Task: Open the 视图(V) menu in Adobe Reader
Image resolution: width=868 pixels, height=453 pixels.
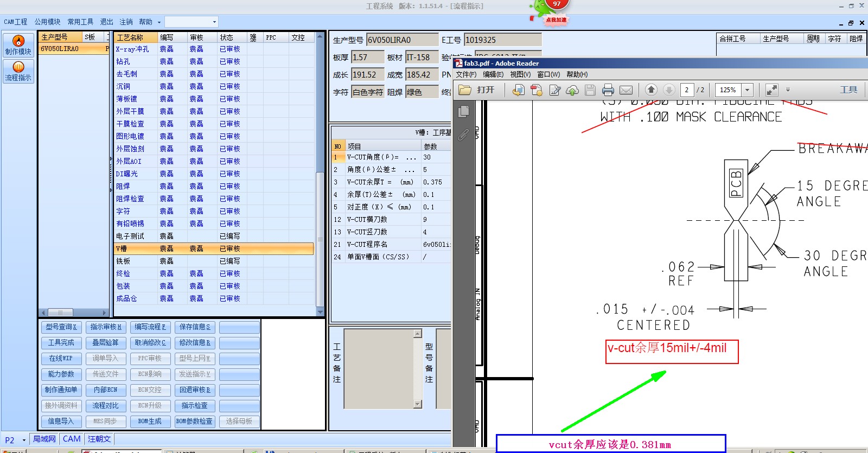Action: click(x=520, y=74)
